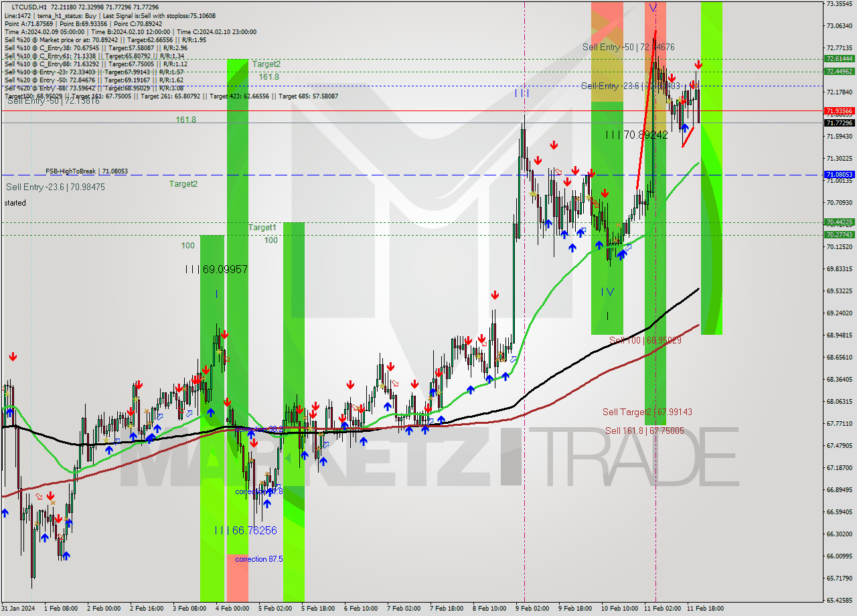Click the 'I I I 66.76256' wave label
The height and width of the screenshot is (616, 857).
coord(245,530)
